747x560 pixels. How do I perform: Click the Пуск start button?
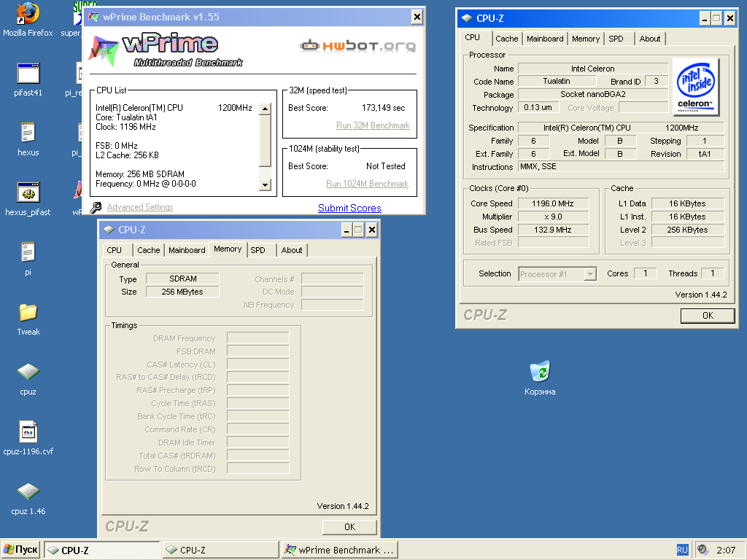pyautogui.click(x=21, y=550)
